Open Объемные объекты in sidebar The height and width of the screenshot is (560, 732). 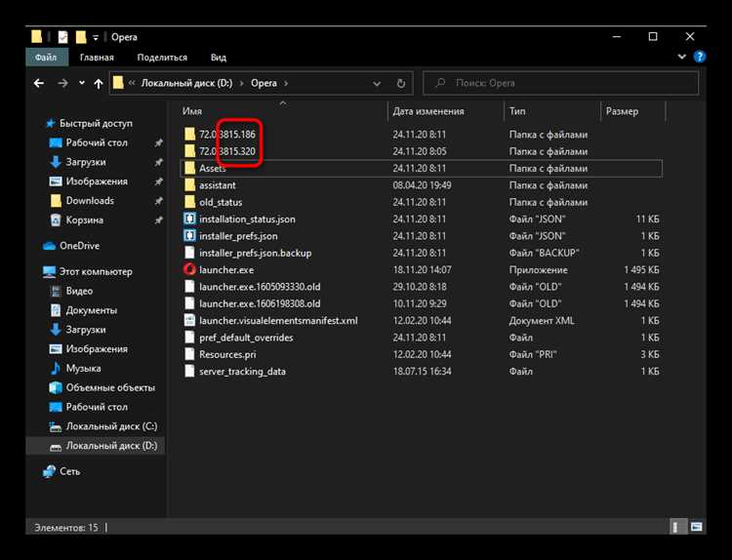(110, 387)
